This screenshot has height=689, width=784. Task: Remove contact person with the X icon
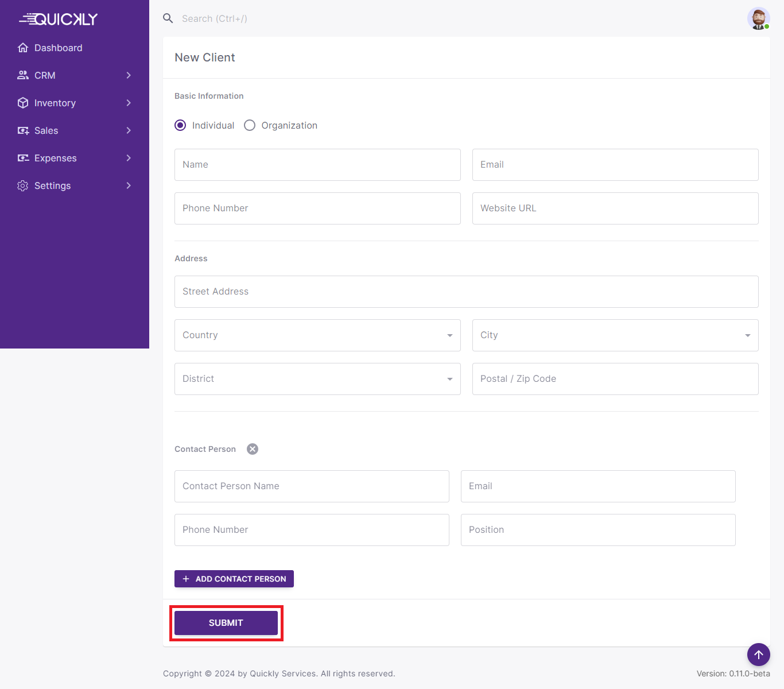(x=253, y=449)
